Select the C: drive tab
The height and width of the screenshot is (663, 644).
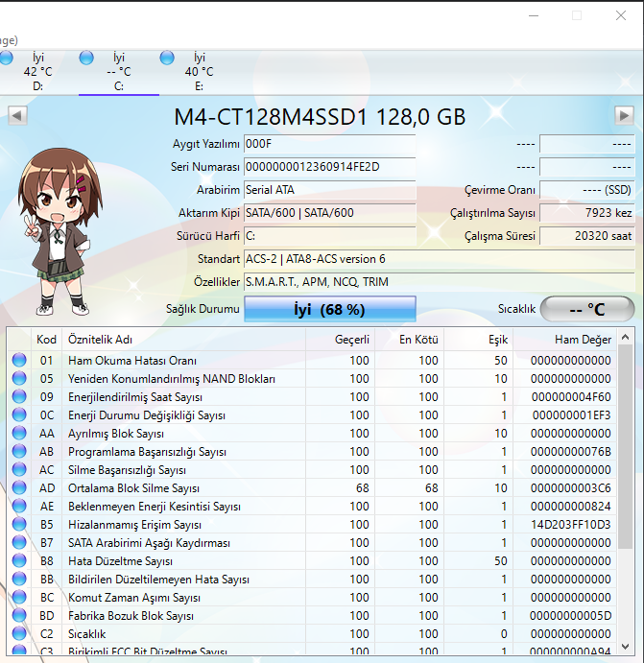[118, 72]
